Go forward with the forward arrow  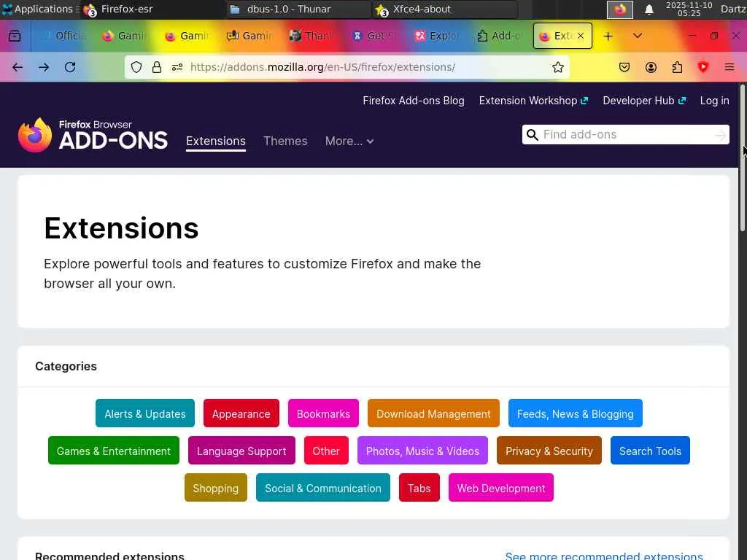click(44, 67)
